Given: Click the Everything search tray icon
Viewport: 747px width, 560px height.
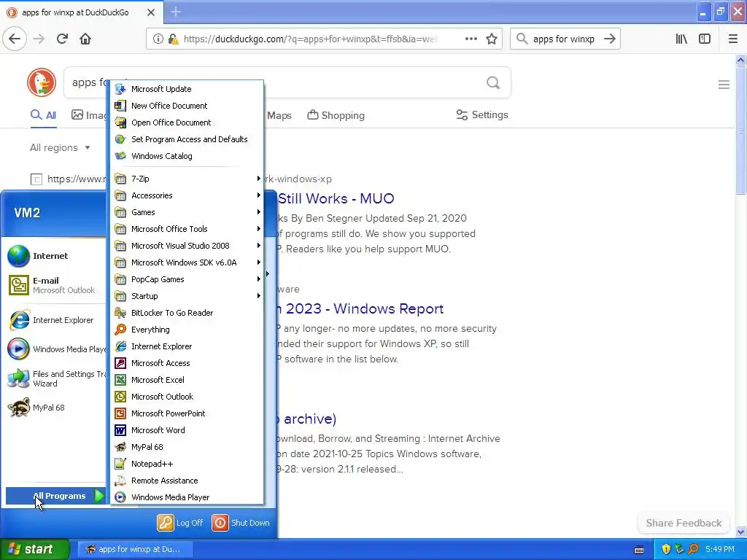Looking at the screenshot, I should [x=694, y=549].
